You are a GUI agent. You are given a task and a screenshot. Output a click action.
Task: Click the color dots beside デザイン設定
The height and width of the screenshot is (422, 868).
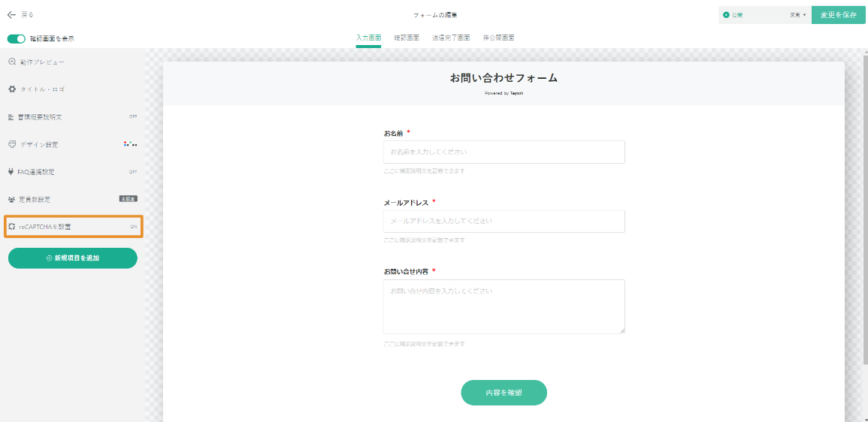[130, 144]
